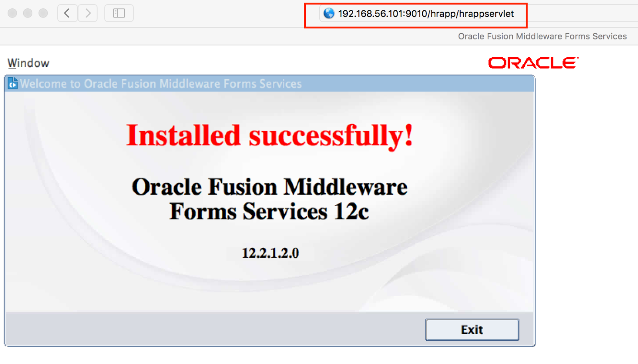
Task: Click the Forms window title bar icon
Action: point(12,83)
